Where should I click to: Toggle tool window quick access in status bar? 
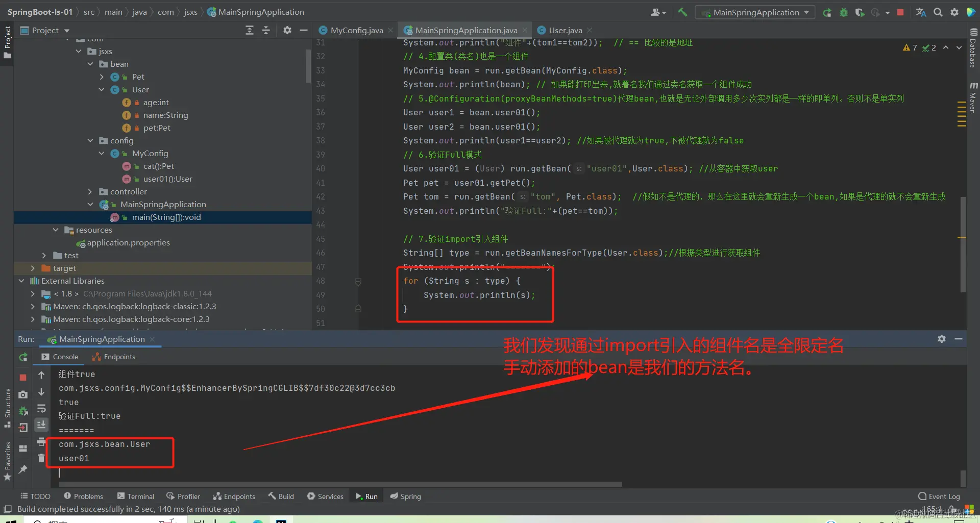coord(8,509)
